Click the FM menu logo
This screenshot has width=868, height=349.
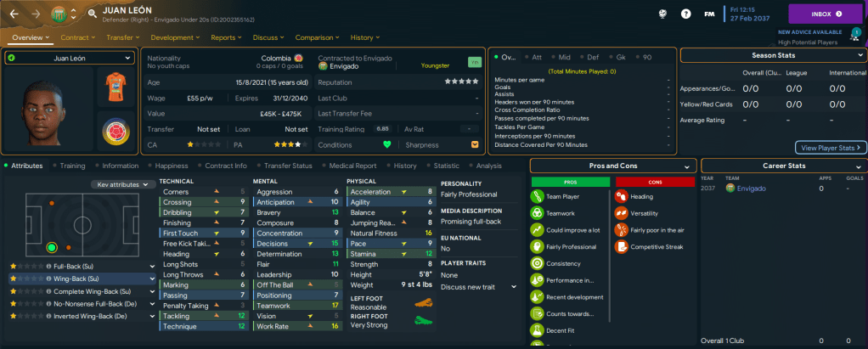[x=709, y=14]
